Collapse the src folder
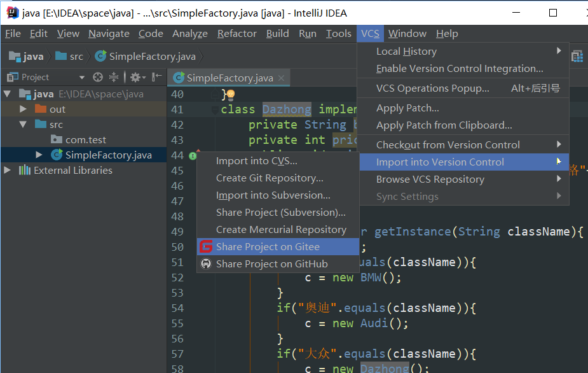This screenshot has width=588, height=373. (x=23, y=124)
